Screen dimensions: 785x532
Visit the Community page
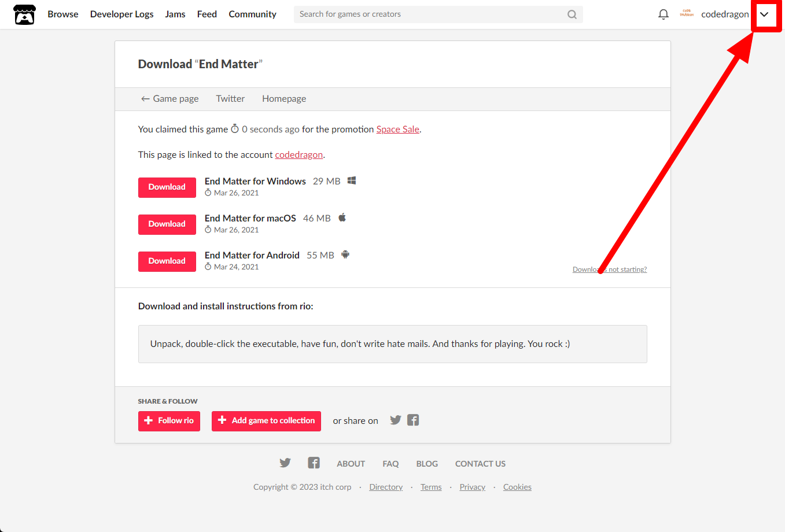[x=253, y=14]
